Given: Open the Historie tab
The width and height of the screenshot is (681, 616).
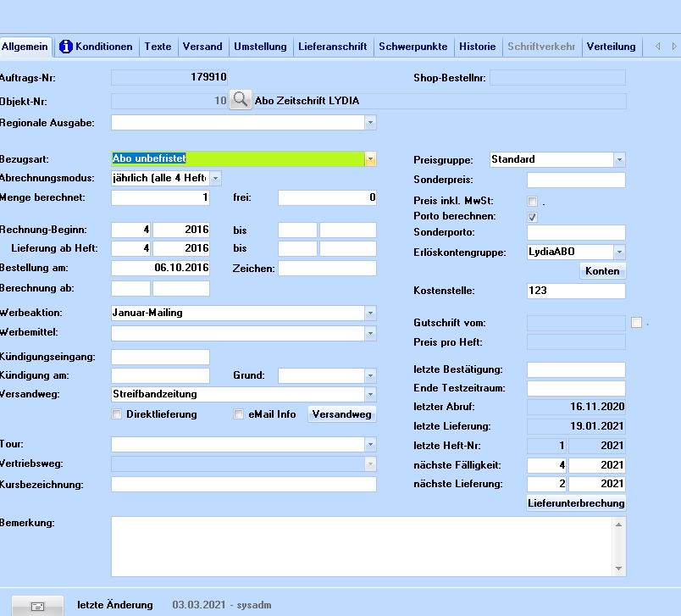Looking at the screenshot, I should [x=478, y=47].
